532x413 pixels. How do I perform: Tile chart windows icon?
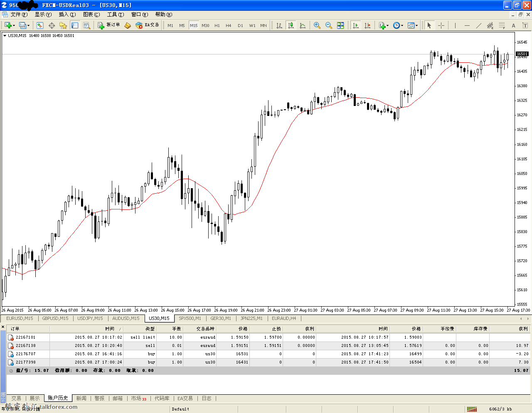340,25
